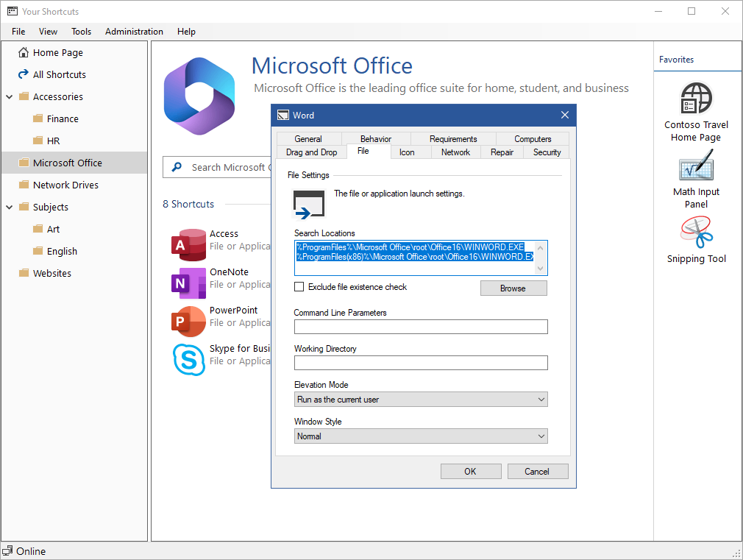
Task: Click the Search Microsoft Office box
Action: pyautogui.click(x=218, y=167)
